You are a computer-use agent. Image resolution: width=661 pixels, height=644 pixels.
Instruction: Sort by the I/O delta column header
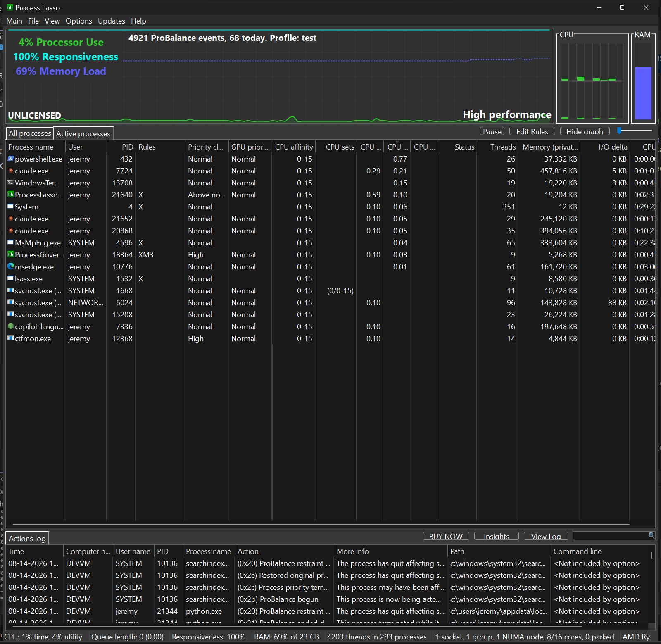[605, 147]
